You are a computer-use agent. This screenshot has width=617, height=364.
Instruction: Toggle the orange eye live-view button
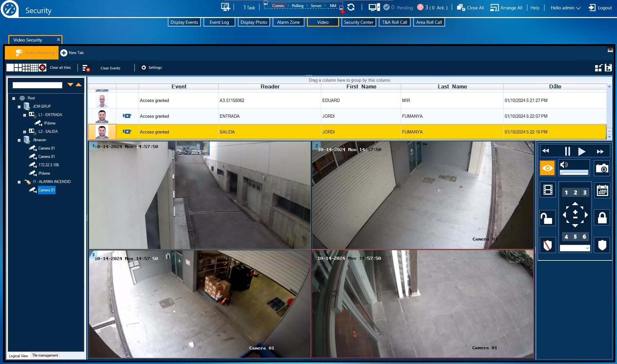[x=548, y=168]
